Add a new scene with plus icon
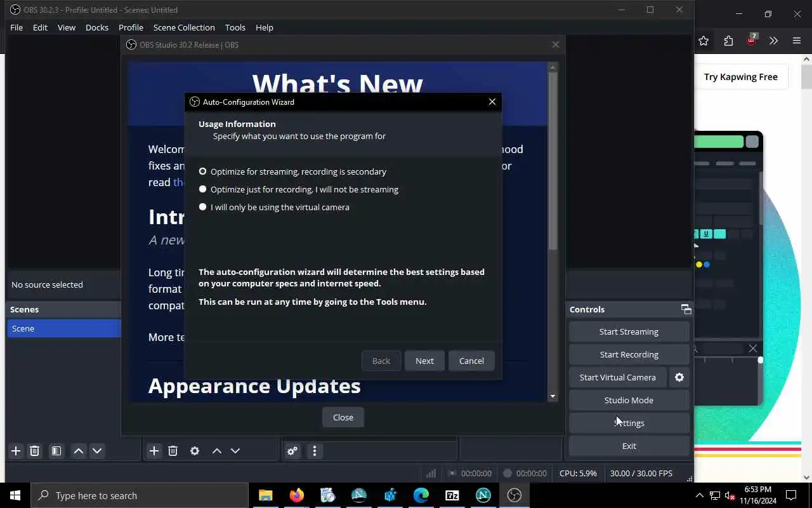This screenshot has height=508, width=812. pos(16,451)
